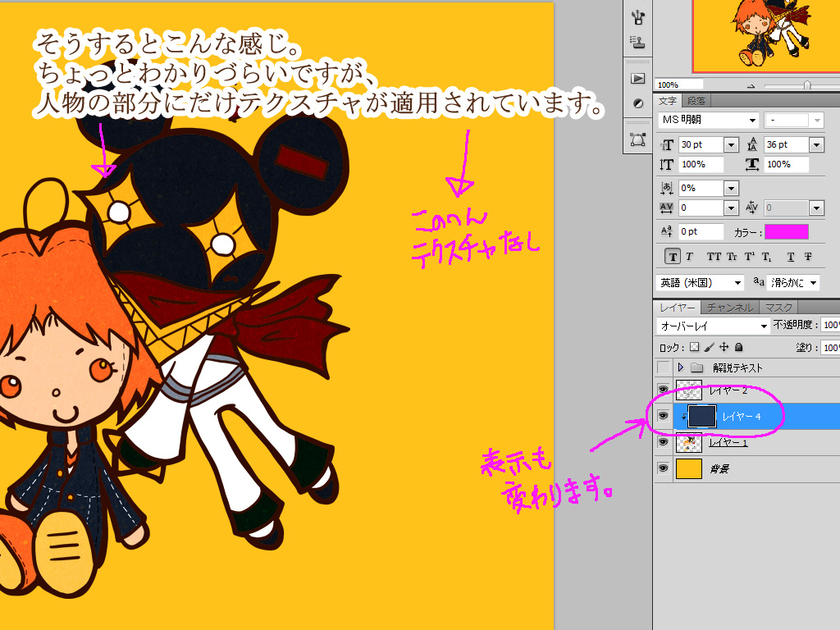The height and width of the screenshot is (630, 840).
Task: Switch to the チャンネル tab
Action: [x=729, y=308]
